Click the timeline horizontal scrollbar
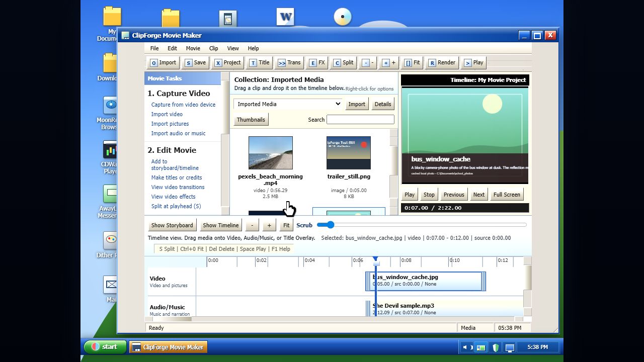This screenshot has height=362, width=644. 334,319
